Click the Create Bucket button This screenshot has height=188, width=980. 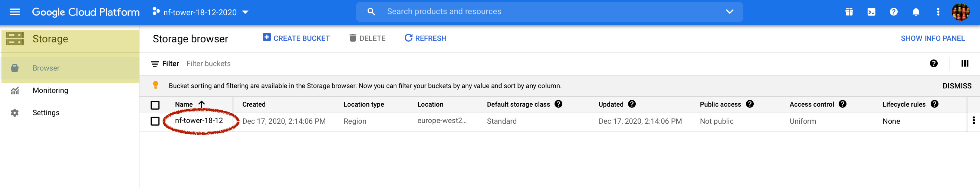coord(296,38)
